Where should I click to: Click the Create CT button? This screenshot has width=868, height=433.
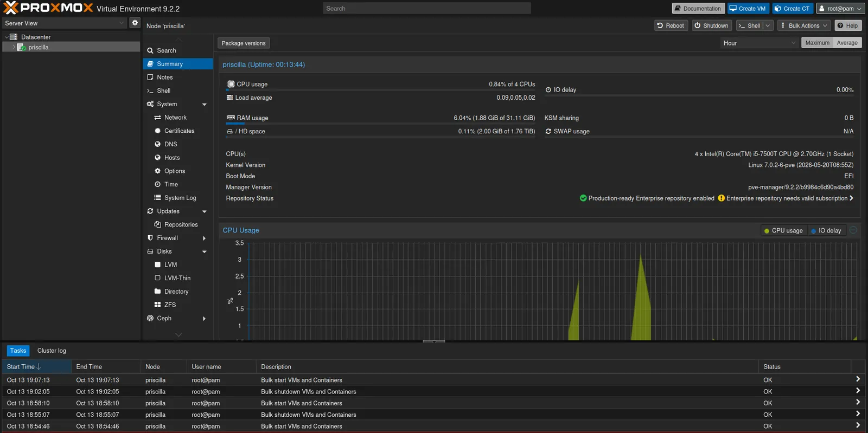pyautogui.click(x=793, y=9)
